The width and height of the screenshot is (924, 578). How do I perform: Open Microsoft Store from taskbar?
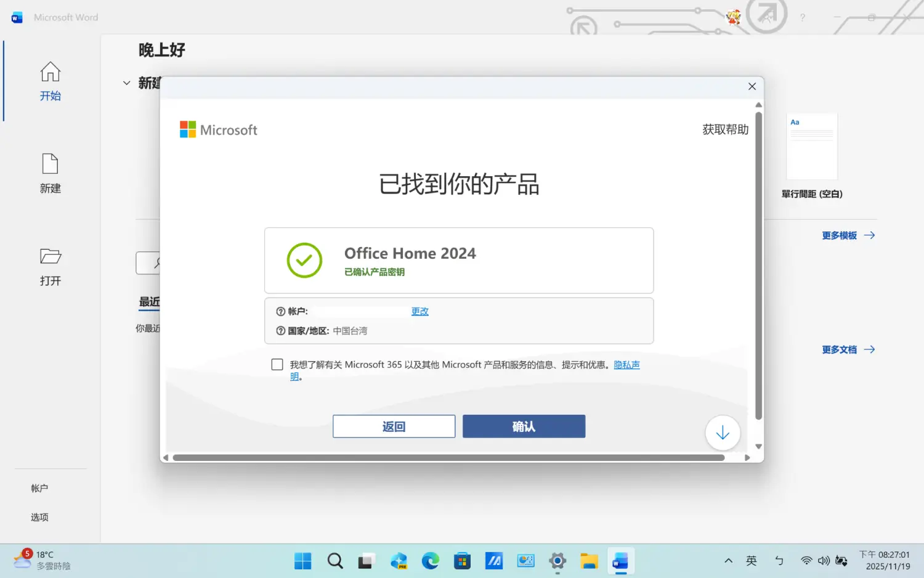click(x=462, y=561)
